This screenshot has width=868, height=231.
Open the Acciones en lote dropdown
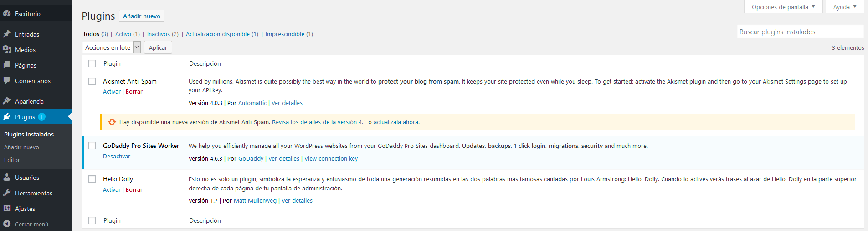(x=111, y=47)
